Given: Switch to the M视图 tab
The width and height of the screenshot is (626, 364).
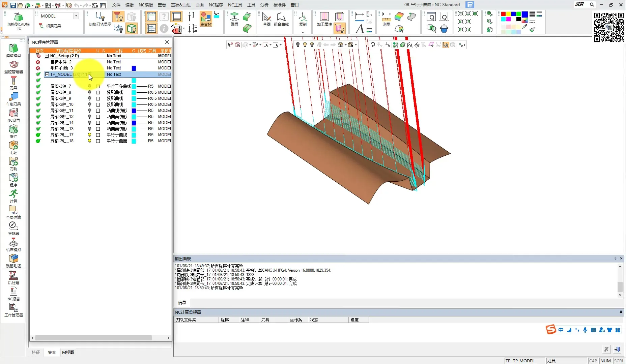Looking at the screenshot, I should click(x=68, y=352).
